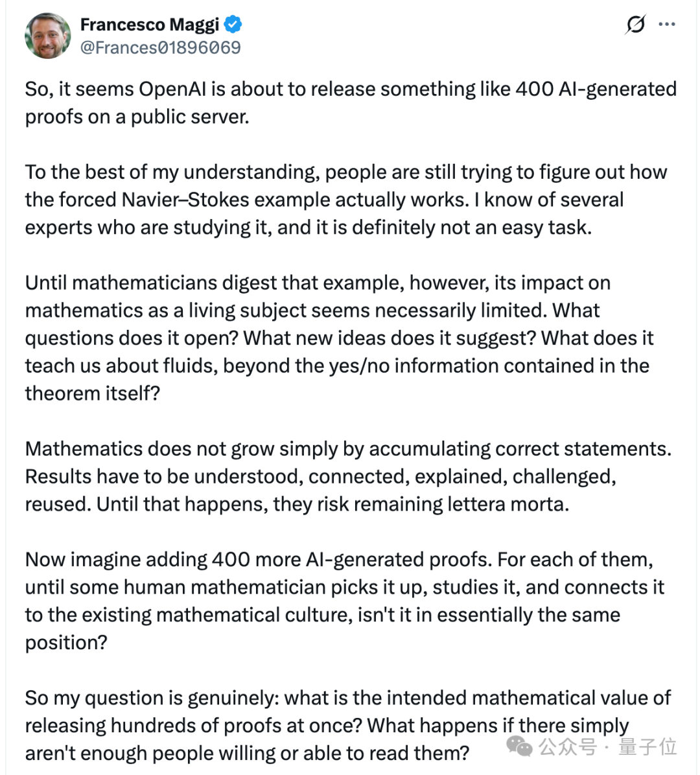Open the three-dot more options menu
The image size is (700, 775).
[667, 24]
